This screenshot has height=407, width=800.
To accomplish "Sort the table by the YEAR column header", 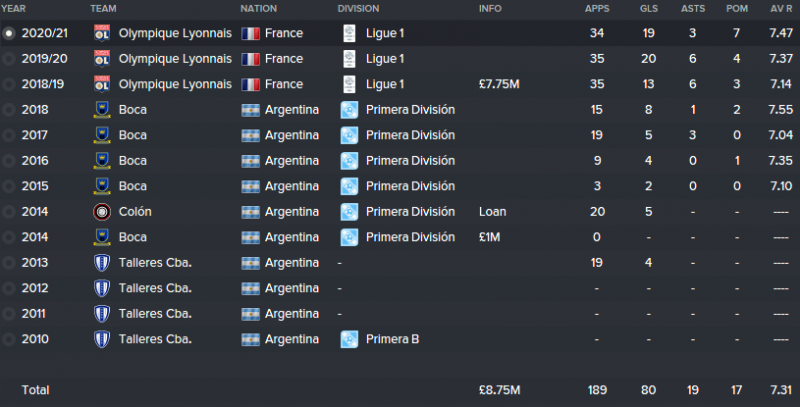I will (x=13, y=9).
